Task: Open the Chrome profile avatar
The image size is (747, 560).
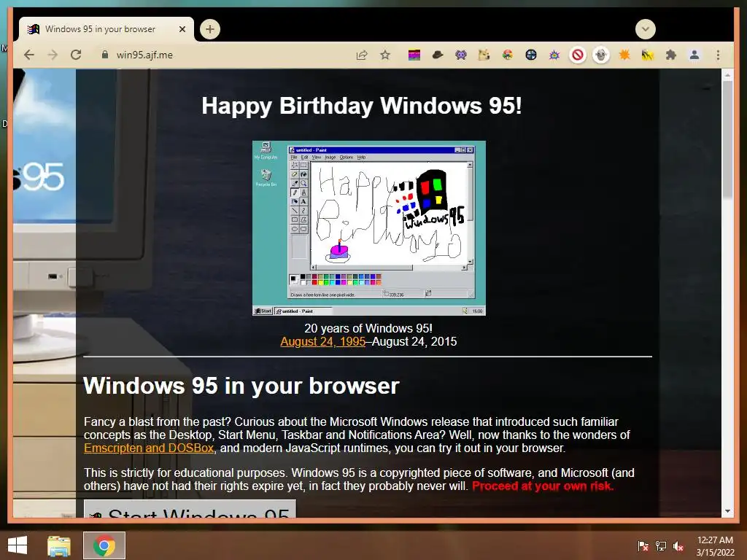Action: 694,55
